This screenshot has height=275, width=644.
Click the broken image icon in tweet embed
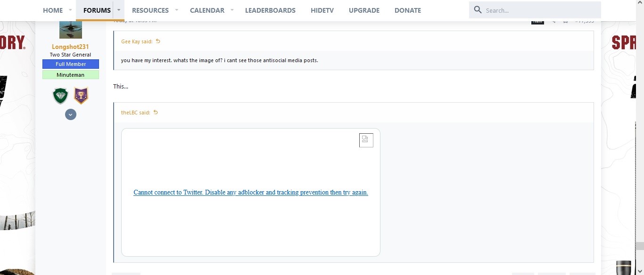(366, 140)
